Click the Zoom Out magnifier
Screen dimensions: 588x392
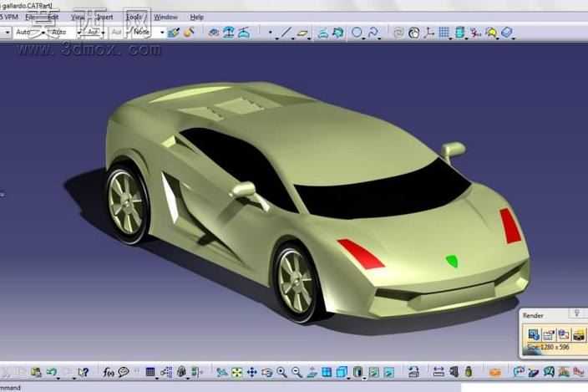(297, 372)
